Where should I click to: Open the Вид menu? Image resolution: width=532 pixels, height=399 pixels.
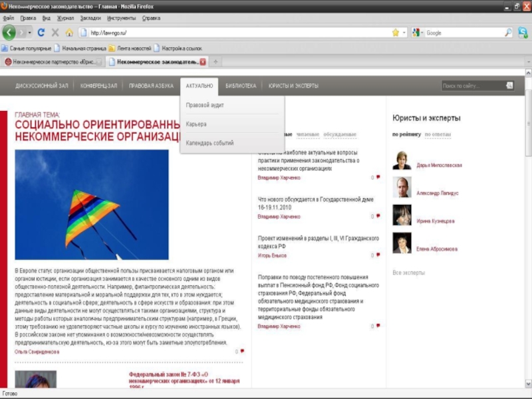[x=46, y=19]
